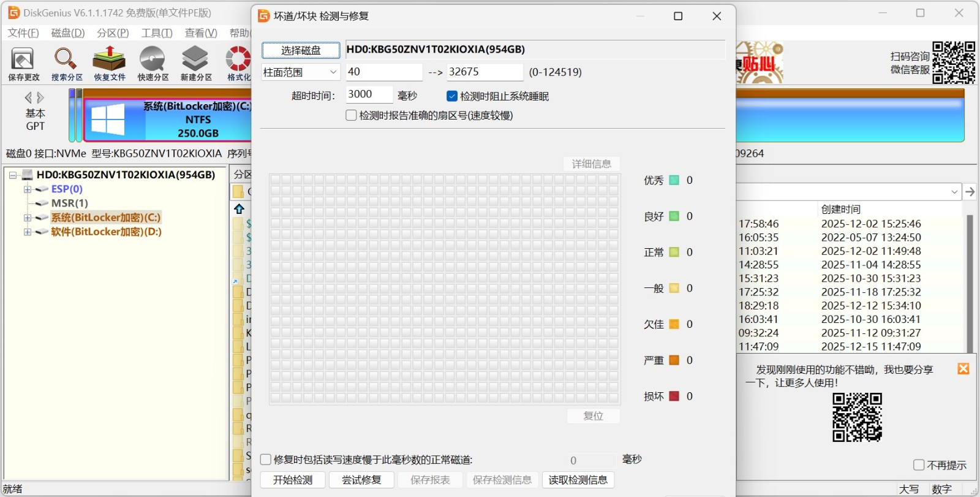The width and height of the screenshot is (980, 497).
Task: Check the 不再提示 checkbox
Action: tap(919, 465)
